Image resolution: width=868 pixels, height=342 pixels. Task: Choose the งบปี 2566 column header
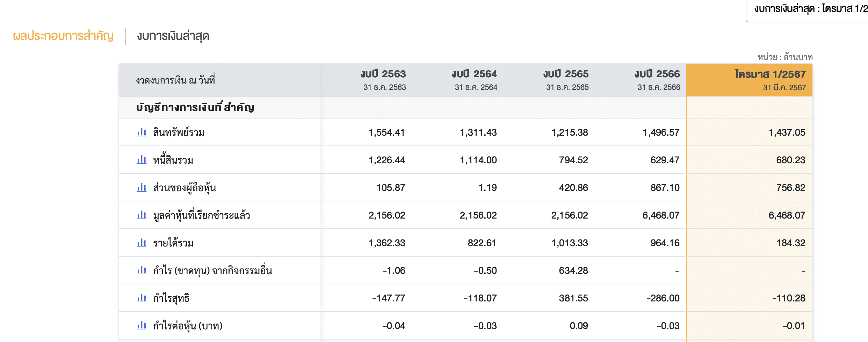coord(657,80)
